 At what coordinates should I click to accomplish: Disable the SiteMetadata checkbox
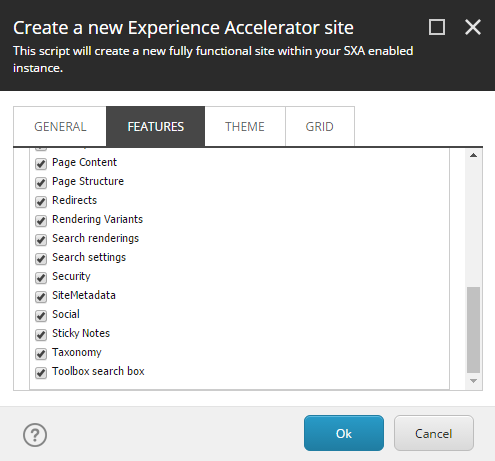pyautogui.click(x=41, y=297)
